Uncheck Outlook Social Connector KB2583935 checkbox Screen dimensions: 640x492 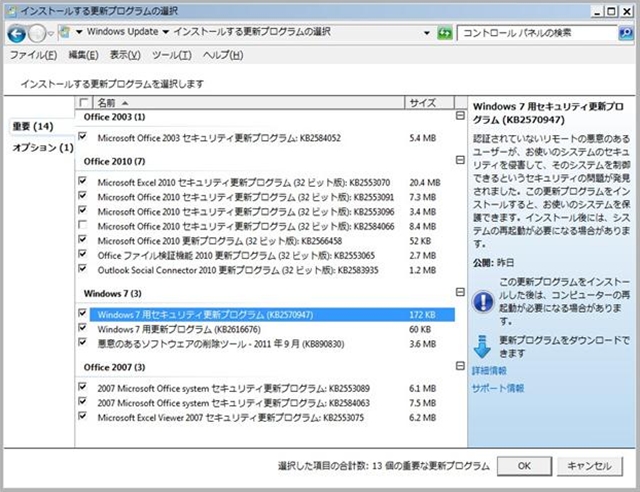tap(82, 268)
